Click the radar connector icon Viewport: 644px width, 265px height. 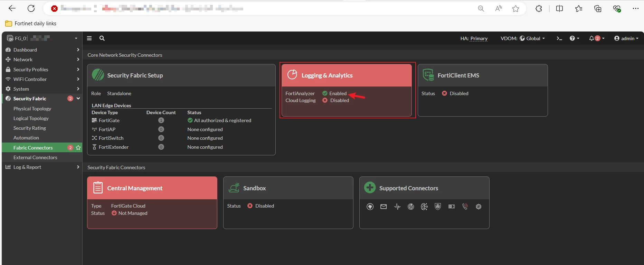click(411, 207)
